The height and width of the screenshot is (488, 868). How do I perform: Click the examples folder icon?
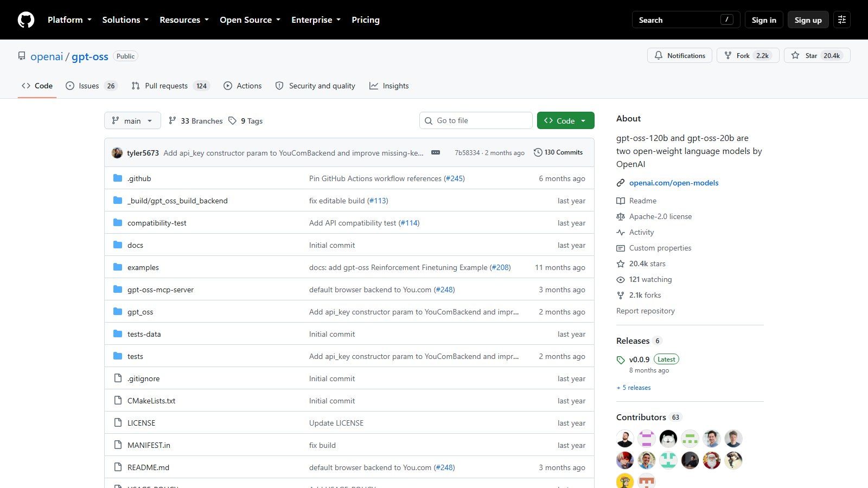tap(118, 267)
